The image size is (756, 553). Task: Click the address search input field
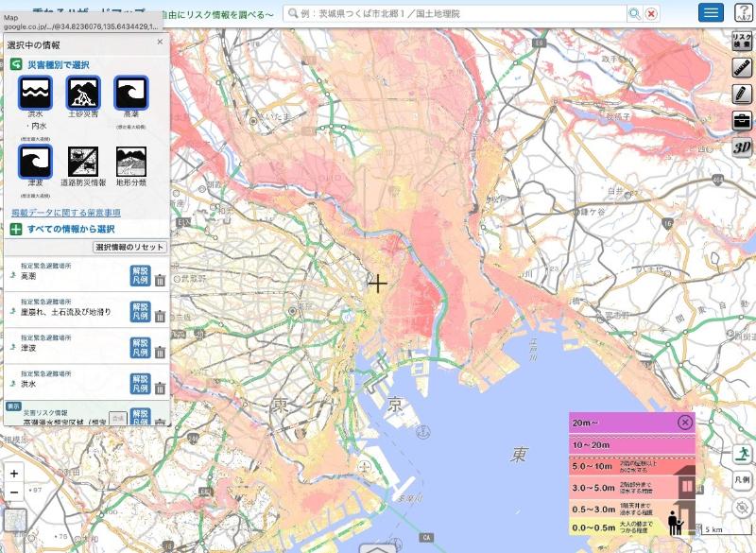coord(454,13)
